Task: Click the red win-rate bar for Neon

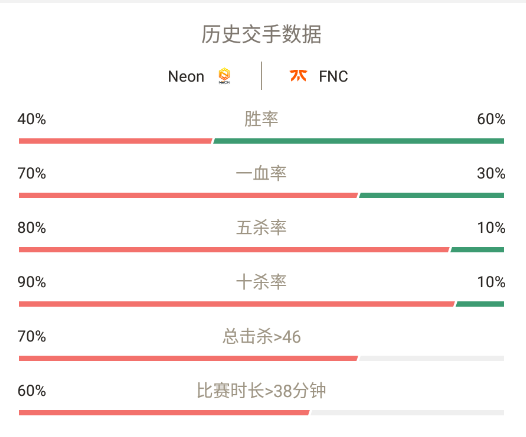Action: pos(115,141)
